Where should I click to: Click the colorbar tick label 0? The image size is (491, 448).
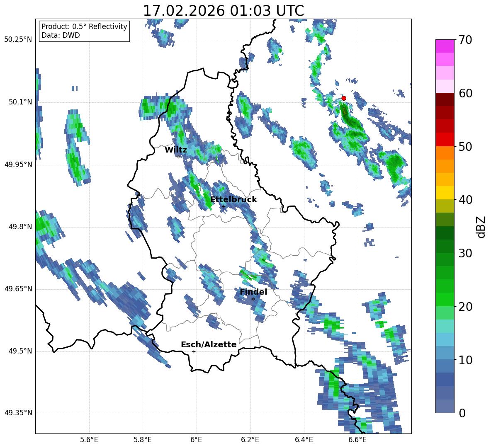pos(462,413)
